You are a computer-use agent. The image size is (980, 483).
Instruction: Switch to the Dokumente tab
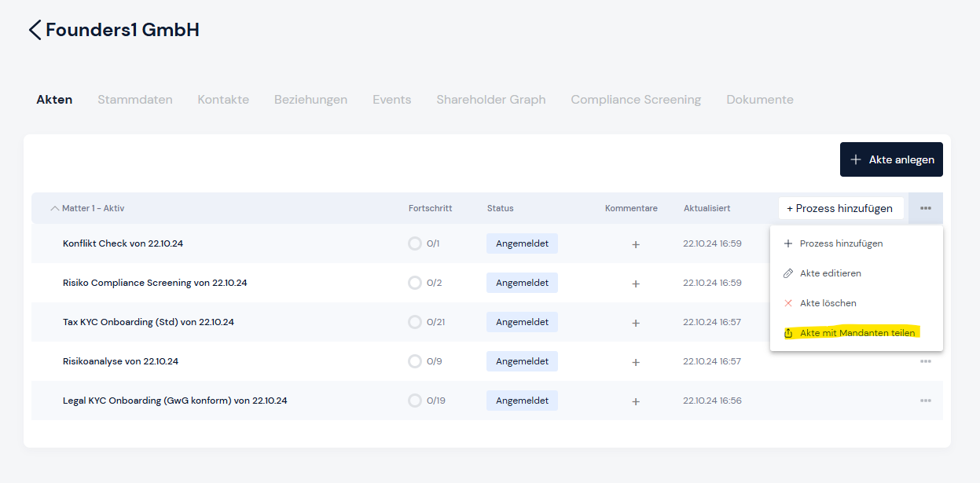[760, 100]
